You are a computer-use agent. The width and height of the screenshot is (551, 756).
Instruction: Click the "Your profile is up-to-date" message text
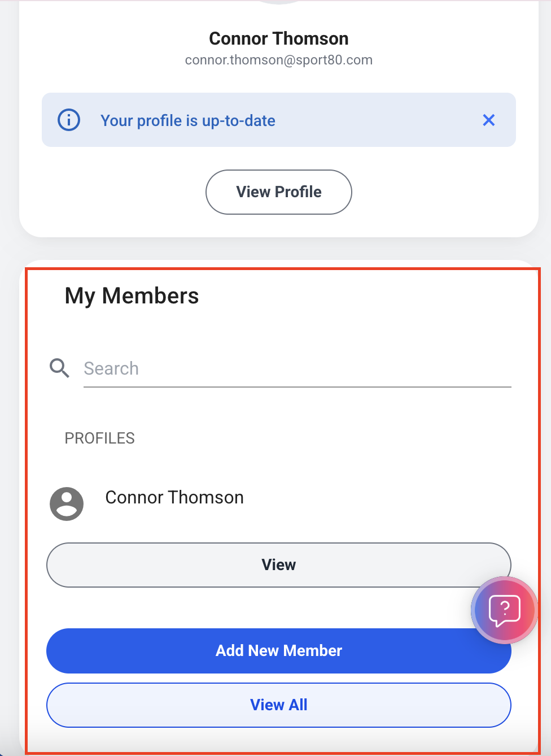pos(188,120)
